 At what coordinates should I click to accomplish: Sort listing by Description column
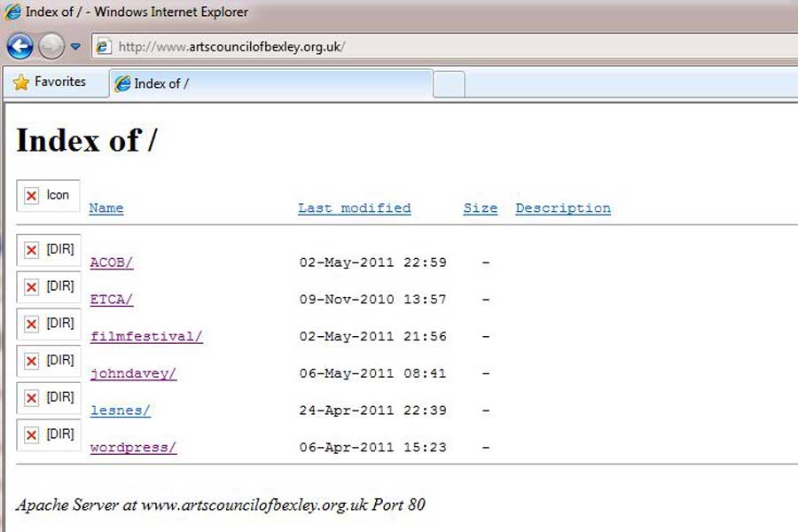(563, 208)
